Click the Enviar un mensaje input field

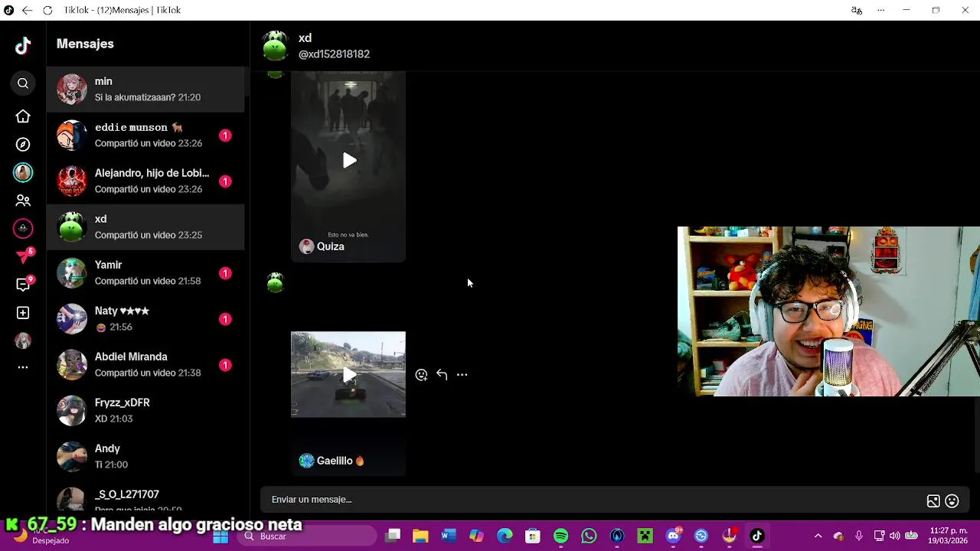593,500
